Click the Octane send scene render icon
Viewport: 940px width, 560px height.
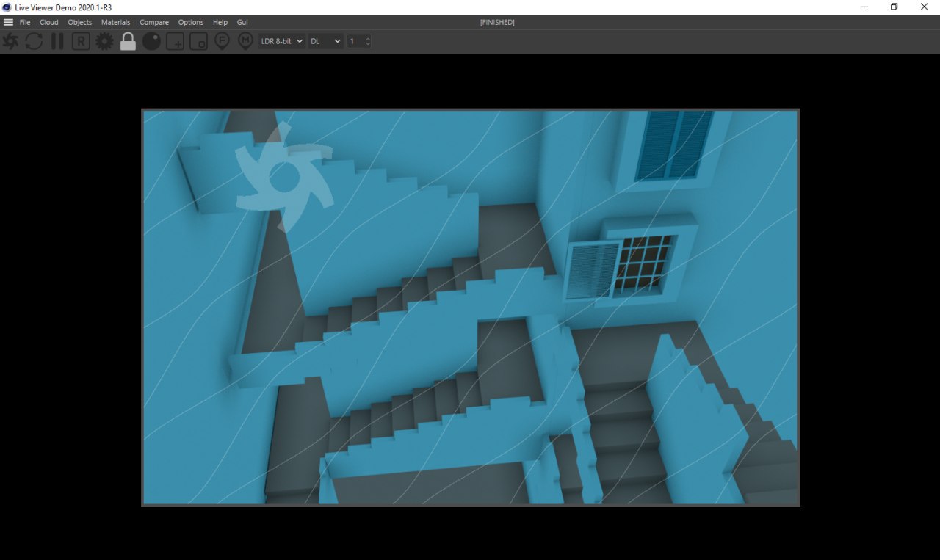pyautogui.click(x=10, y=41)
